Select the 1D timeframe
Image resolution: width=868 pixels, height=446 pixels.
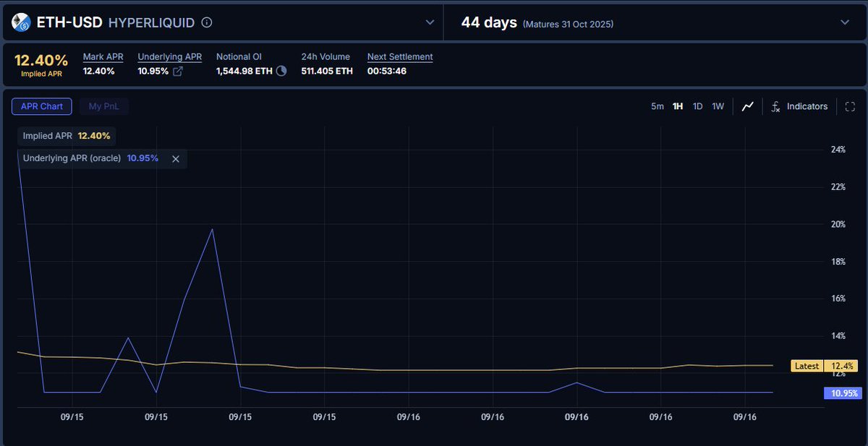click(697, 106)
